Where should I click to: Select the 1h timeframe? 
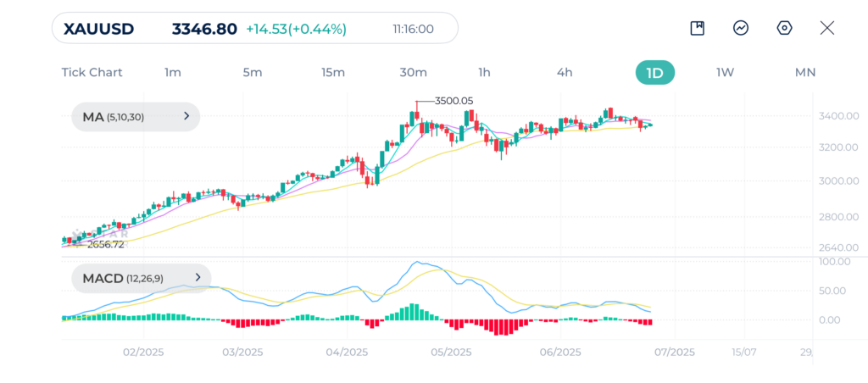pos(484,72)
